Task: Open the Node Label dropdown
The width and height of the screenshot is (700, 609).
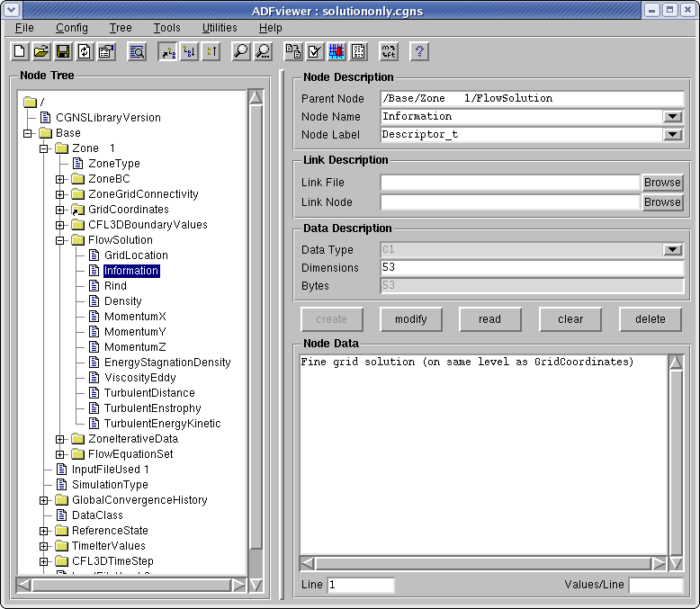Action: 672,134
